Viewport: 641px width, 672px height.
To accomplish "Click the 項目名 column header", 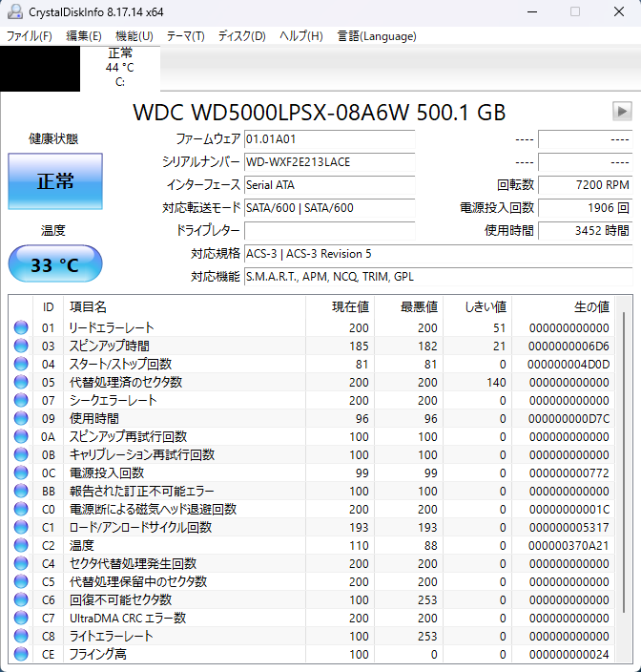I will [184, 306].
